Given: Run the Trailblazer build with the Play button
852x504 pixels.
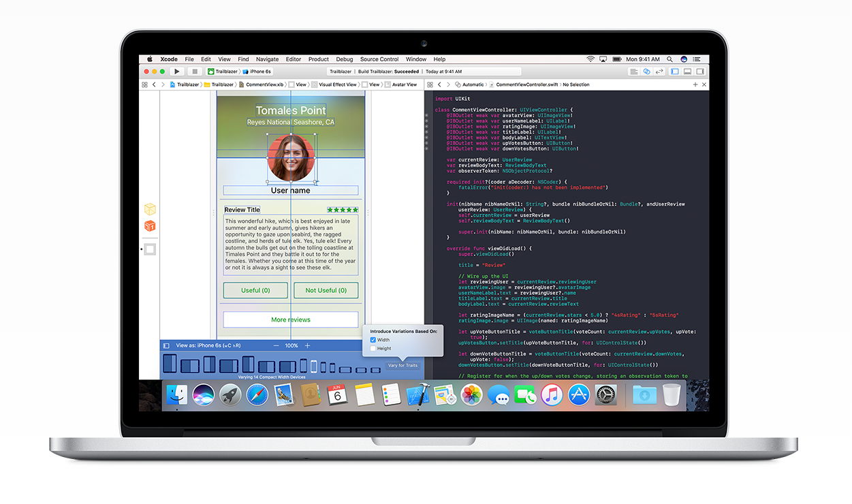Looking at the screenshot, I should point(177,72).
